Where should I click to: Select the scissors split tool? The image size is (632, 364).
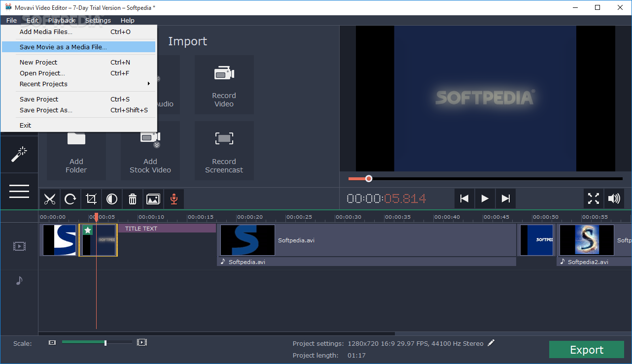50,199
